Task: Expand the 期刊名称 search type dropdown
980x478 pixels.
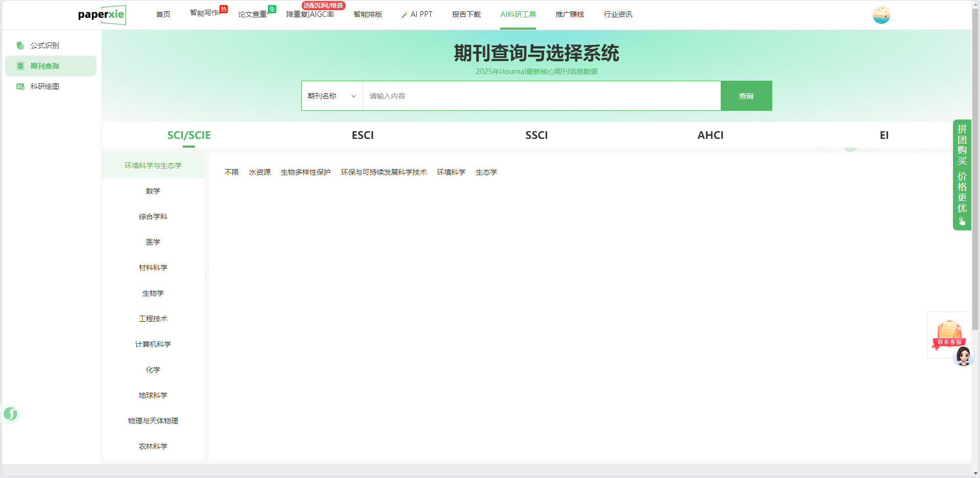Action: pos(332,96)
